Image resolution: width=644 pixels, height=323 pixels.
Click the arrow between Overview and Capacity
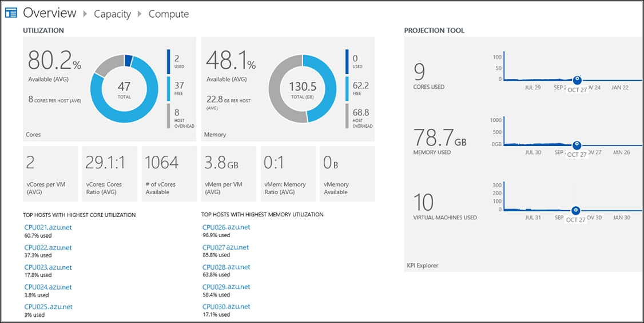(x=85, y=14)
